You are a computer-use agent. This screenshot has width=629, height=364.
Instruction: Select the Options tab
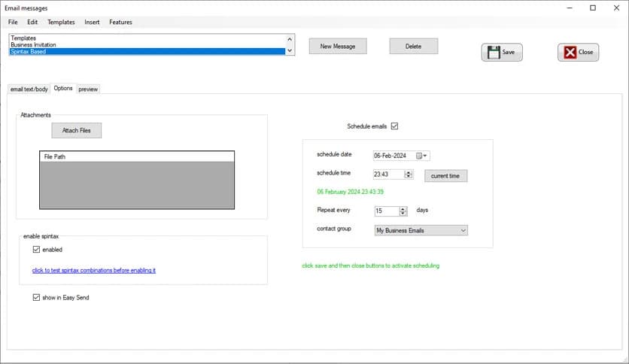click(63, 88)
